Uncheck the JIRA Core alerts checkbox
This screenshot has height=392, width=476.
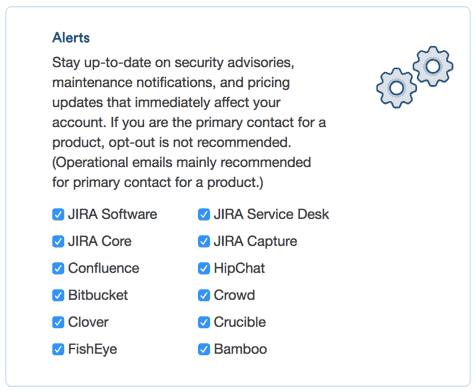pos(58,241)
